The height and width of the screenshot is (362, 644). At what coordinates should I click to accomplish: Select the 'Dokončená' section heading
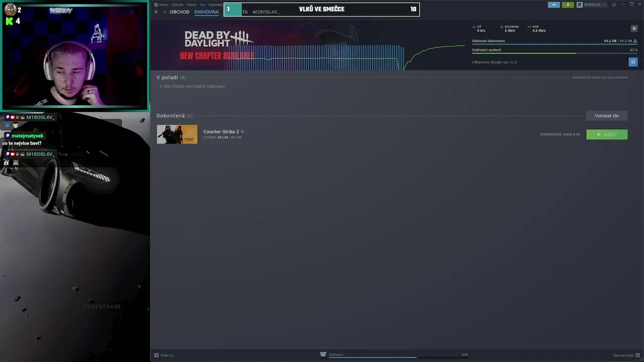171,116
